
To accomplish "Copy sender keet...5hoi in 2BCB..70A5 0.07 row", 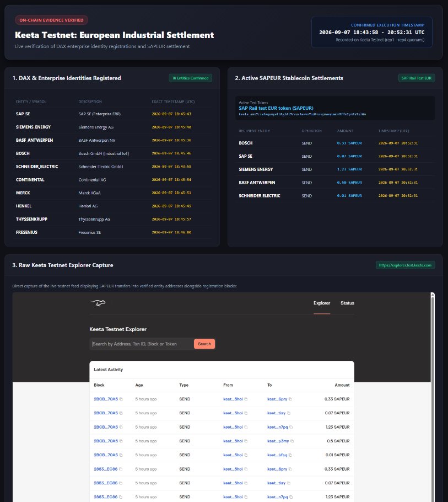I will pos(246,413).
